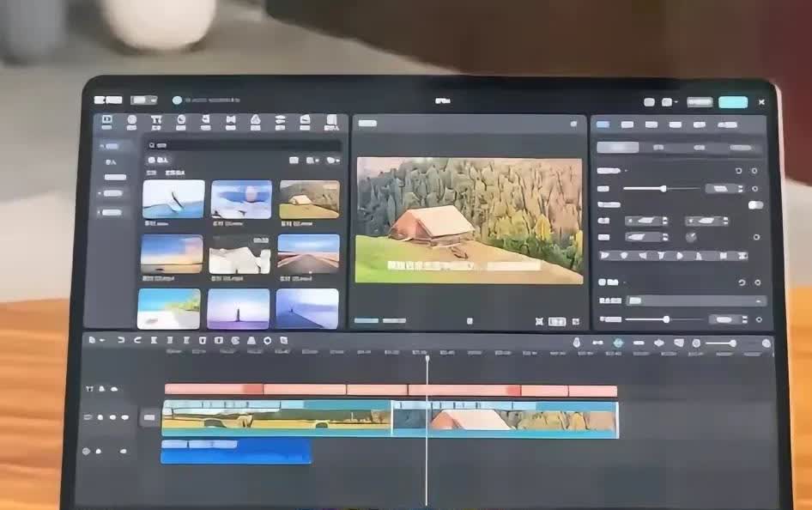The height and width of the screenshot is (510, 812).
Task: Open the Adjustments sliders icon in the media toolbar
Action: tap(280, 122)
